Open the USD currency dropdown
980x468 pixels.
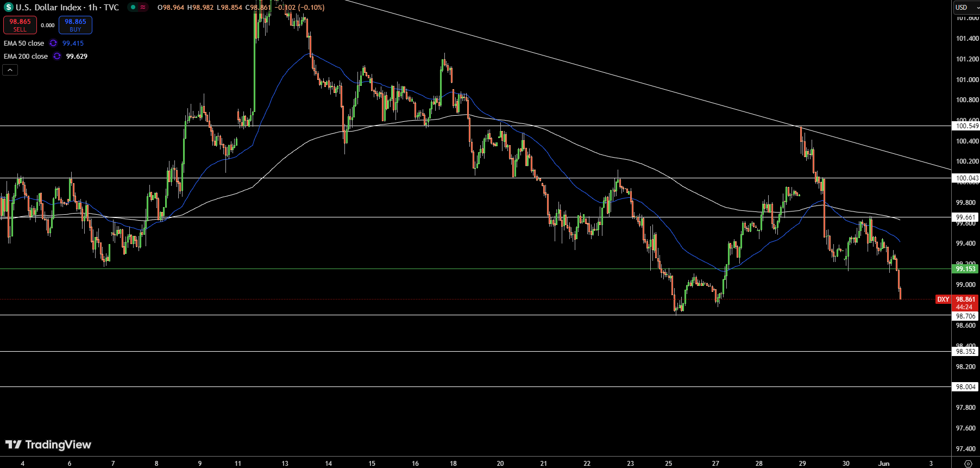[966, 7]
